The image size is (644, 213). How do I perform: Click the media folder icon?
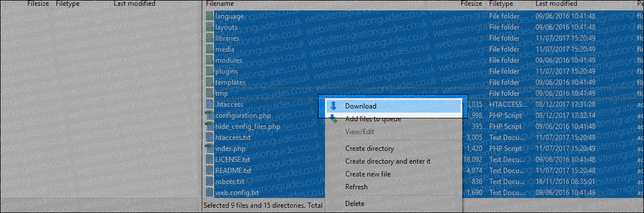209,49
